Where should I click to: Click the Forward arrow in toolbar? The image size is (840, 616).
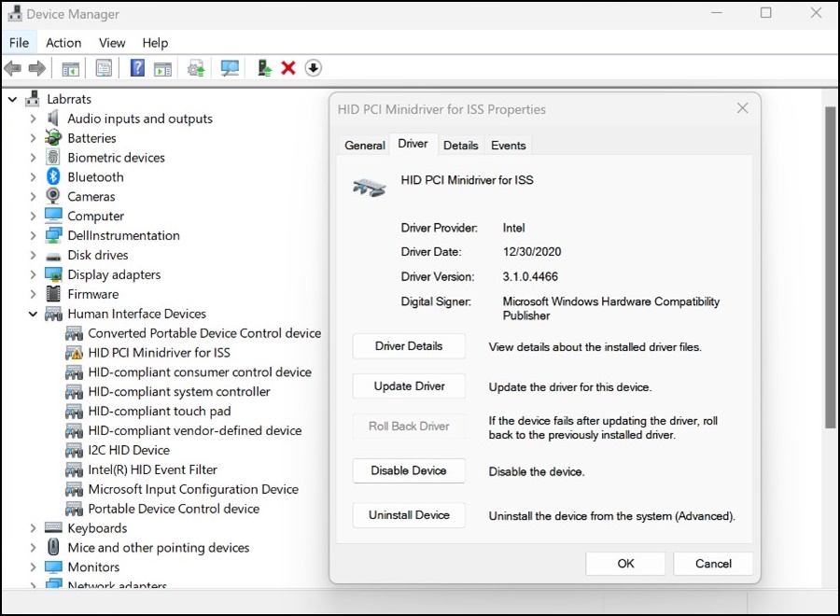(x=36, y=68)
